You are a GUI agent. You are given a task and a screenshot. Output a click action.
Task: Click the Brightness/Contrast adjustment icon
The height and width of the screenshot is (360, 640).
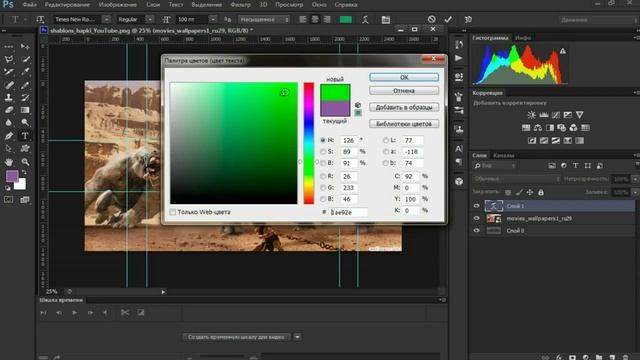point(531,115)
